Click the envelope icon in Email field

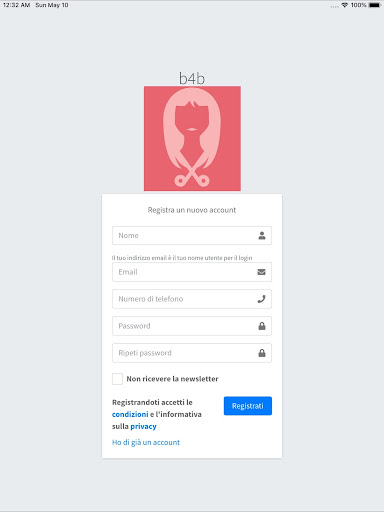[x=262, y=272]
